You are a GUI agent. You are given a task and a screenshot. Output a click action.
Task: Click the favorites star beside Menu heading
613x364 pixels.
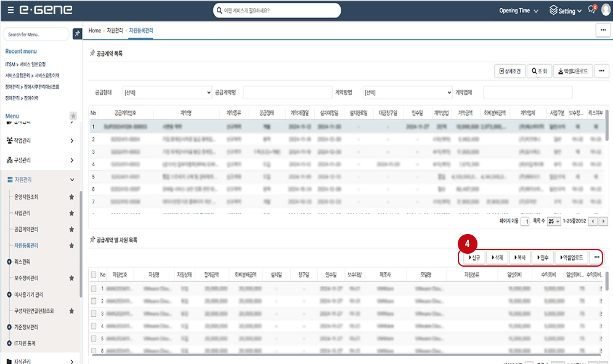tap(73, 116)
